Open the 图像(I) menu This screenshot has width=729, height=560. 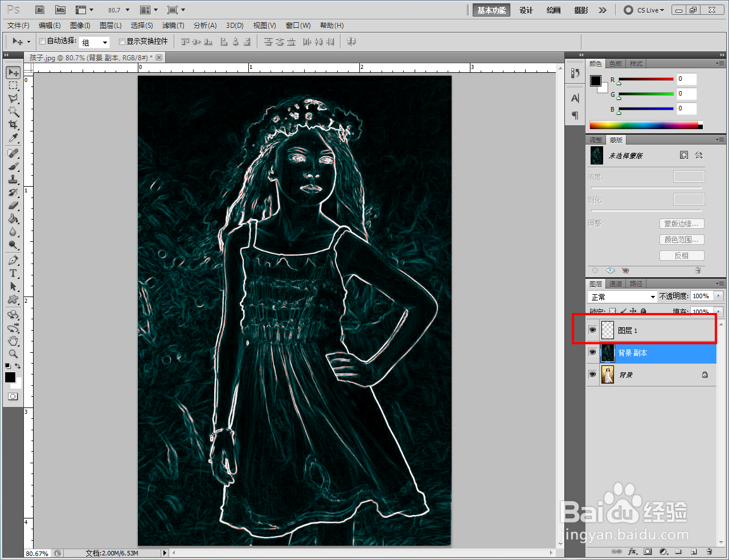coord(80,25)
